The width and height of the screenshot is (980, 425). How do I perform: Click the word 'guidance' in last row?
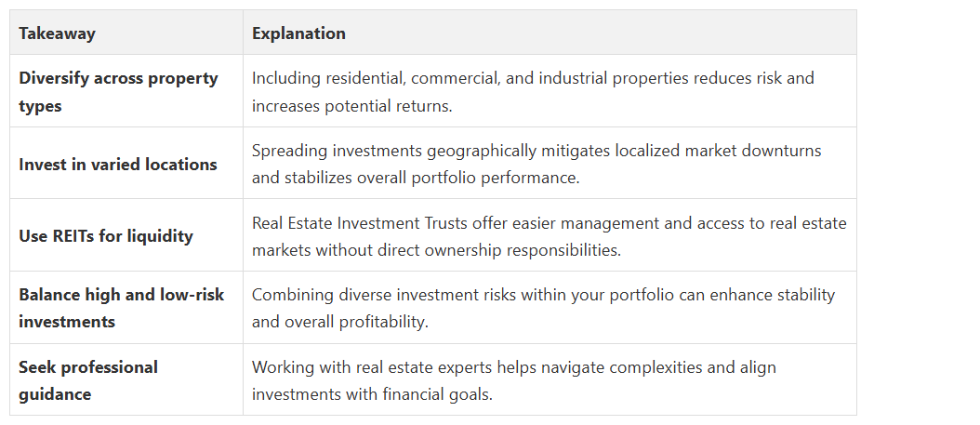[x=55, y=394]
